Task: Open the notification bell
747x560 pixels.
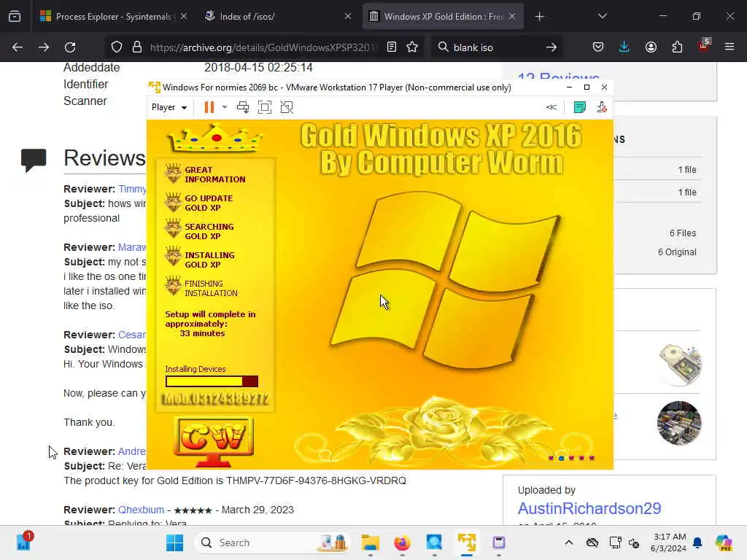Action: coord(697,542)
